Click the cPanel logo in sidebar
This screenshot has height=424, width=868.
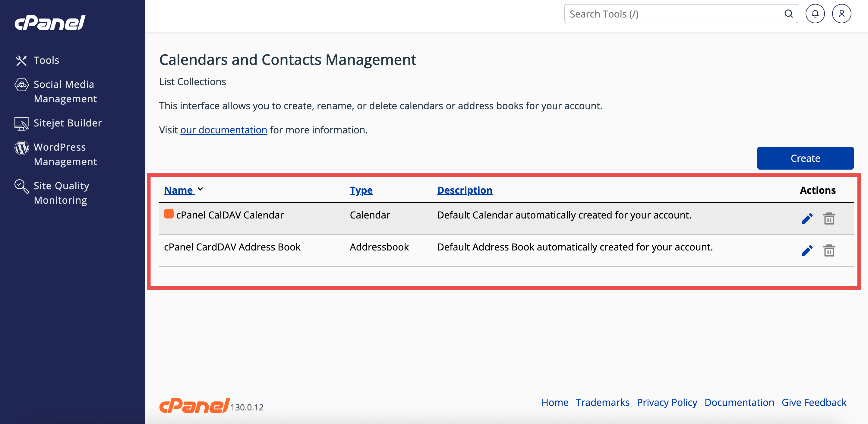coord(50,23)
